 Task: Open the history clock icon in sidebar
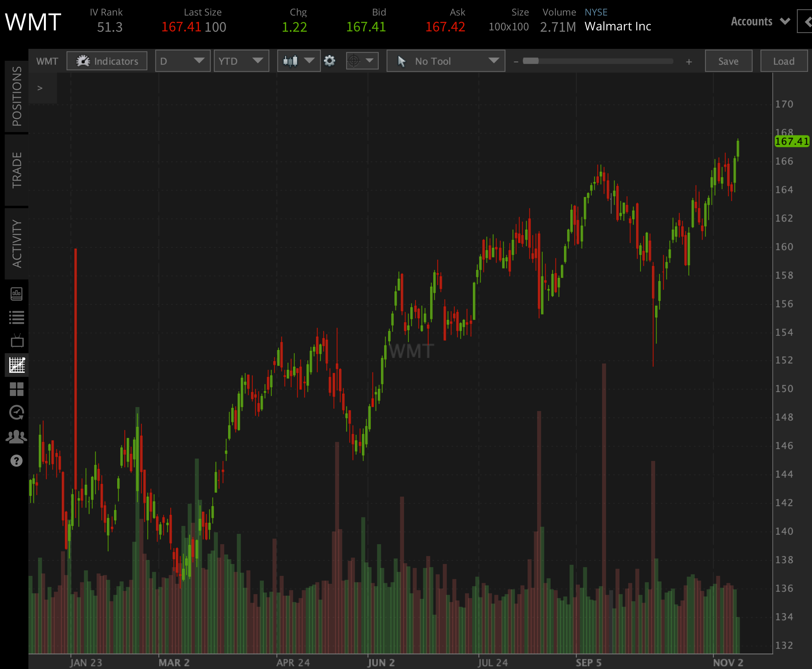tap(17, 413)
